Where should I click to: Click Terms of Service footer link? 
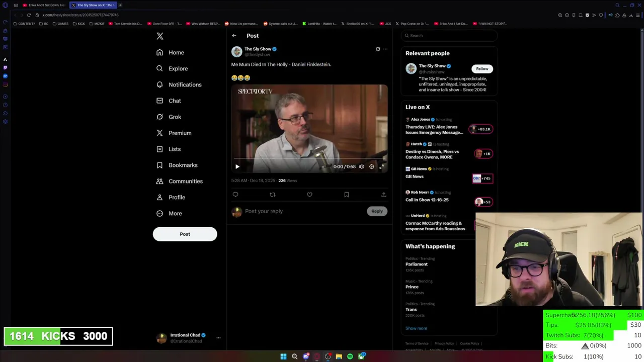coord(417,343)
